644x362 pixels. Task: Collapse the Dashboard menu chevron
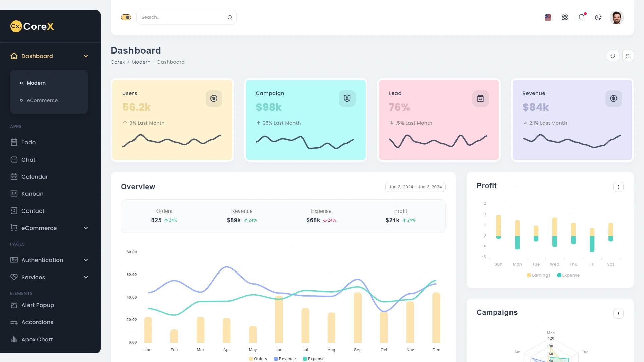click(x=86, y=56)
